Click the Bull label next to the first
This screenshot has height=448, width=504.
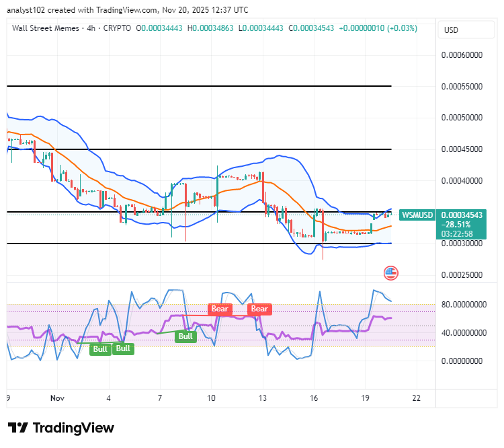coord(123,348)
